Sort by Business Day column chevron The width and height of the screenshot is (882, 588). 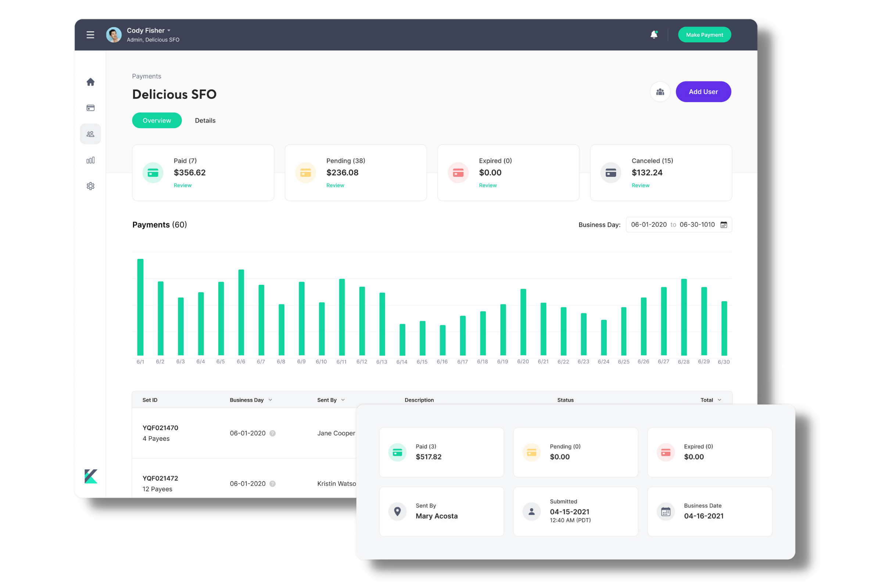[270, 400]
